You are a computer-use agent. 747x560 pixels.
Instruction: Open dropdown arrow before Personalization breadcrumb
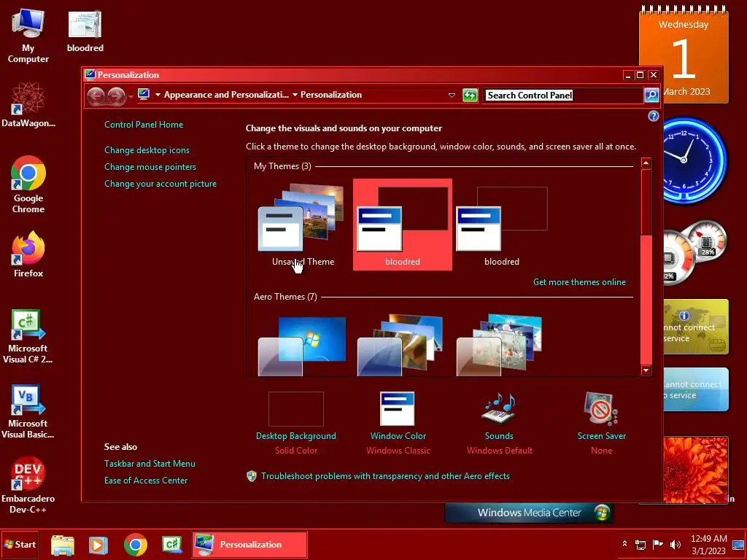[295, 95]
